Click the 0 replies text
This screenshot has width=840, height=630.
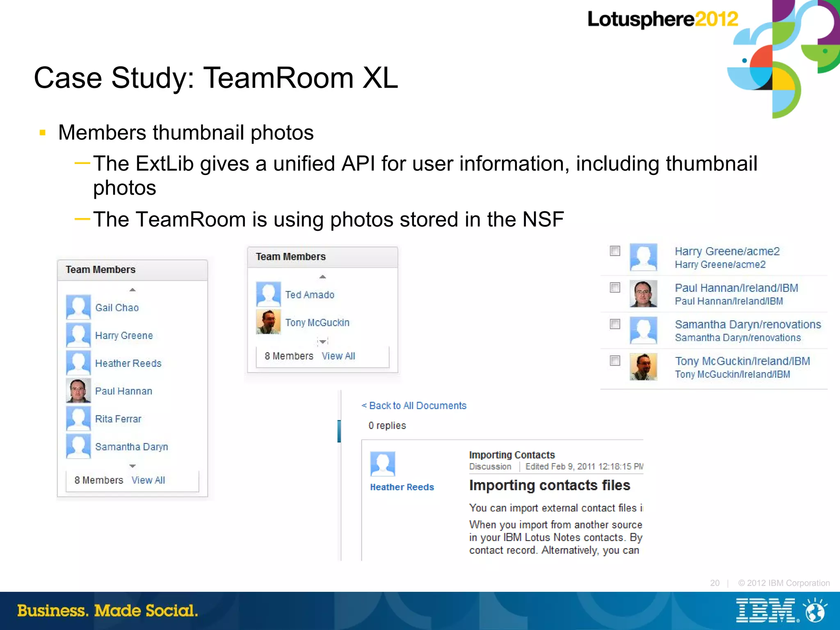387,425
